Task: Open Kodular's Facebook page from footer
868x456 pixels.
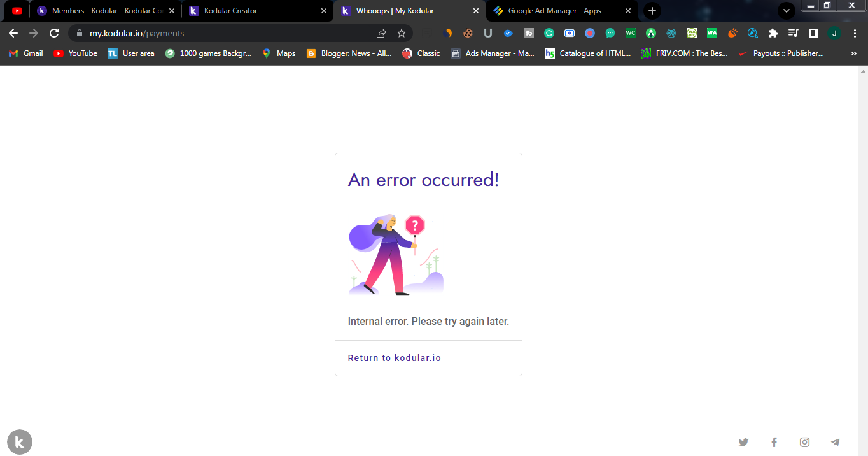Action: (774, 442)
